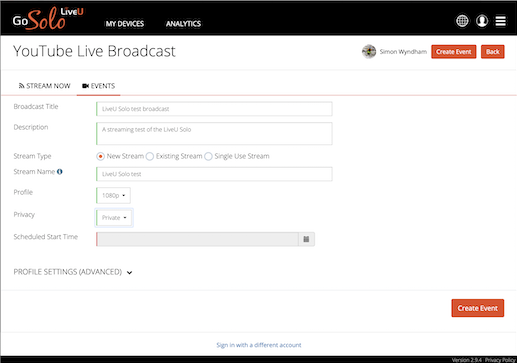Click the Description text area
Image resolution: width=517 pixels, height=363 pixels.
click(x=214, y=134)
